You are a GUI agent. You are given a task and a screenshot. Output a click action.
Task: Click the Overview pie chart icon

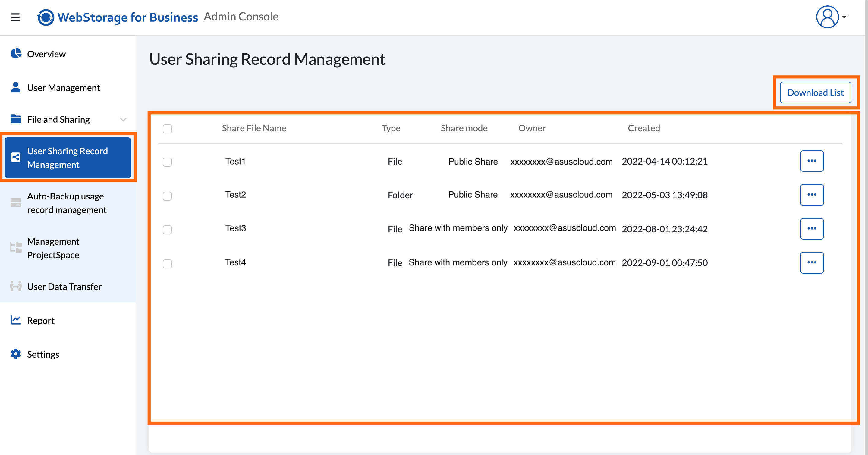(16, 53)
